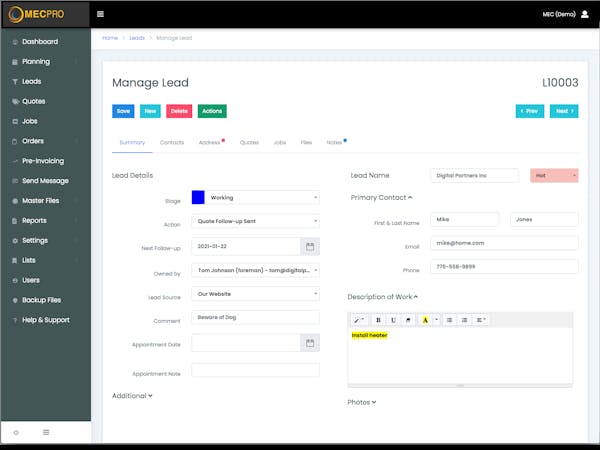Click the Appointment Note field

pos(255,370)
